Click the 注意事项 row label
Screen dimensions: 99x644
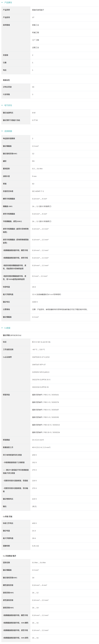(6, 309)
